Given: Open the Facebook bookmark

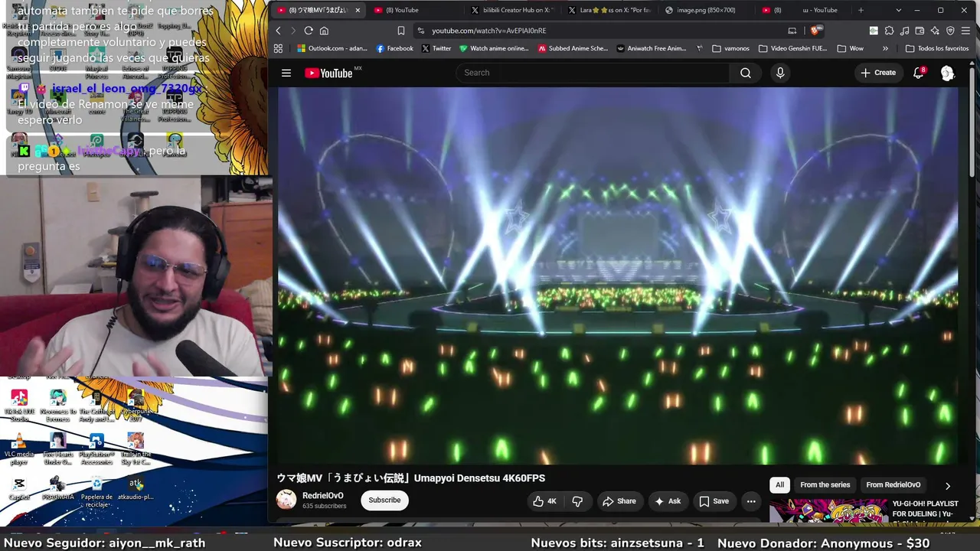Looking at the screenshot, I should click(x=394, y=48).
